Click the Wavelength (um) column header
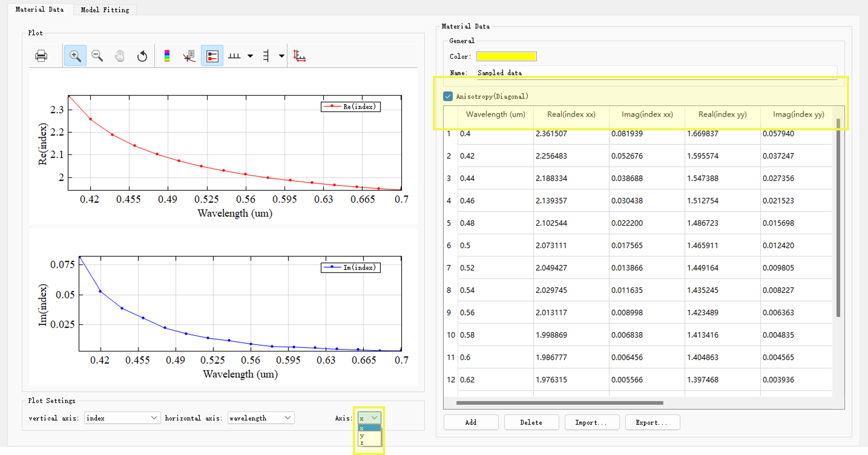868x455 pixels. pos(496,115)
